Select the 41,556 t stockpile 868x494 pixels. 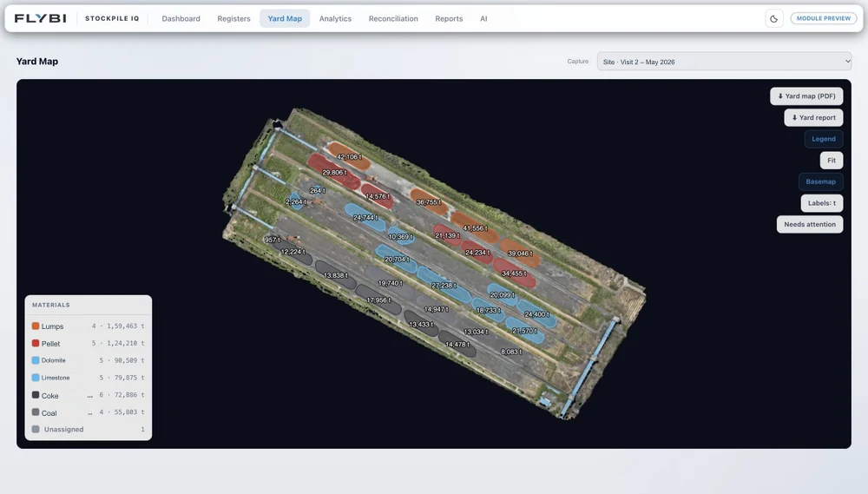coord(475,228)
